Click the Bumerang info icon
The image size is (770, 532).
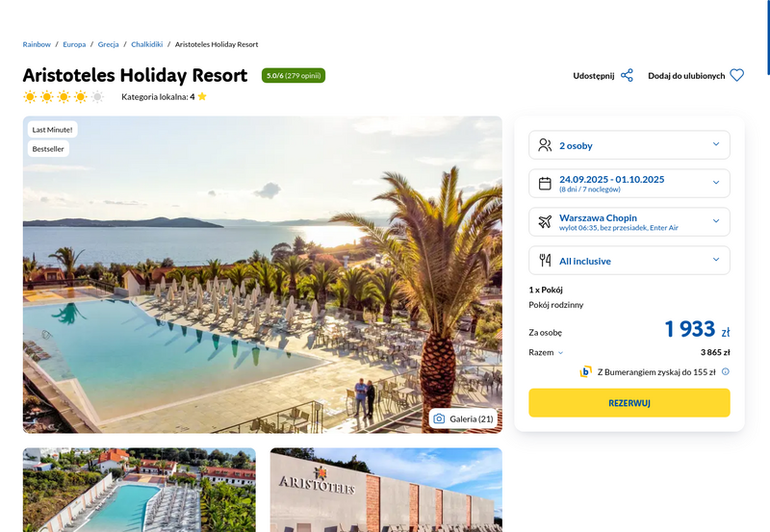click(726, 372)
